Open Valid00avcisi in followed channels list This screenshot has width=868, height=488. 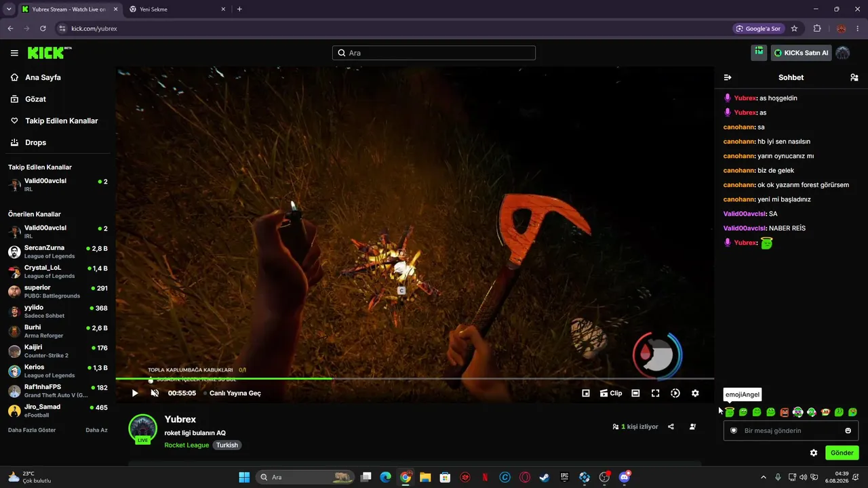pos(58,184)
